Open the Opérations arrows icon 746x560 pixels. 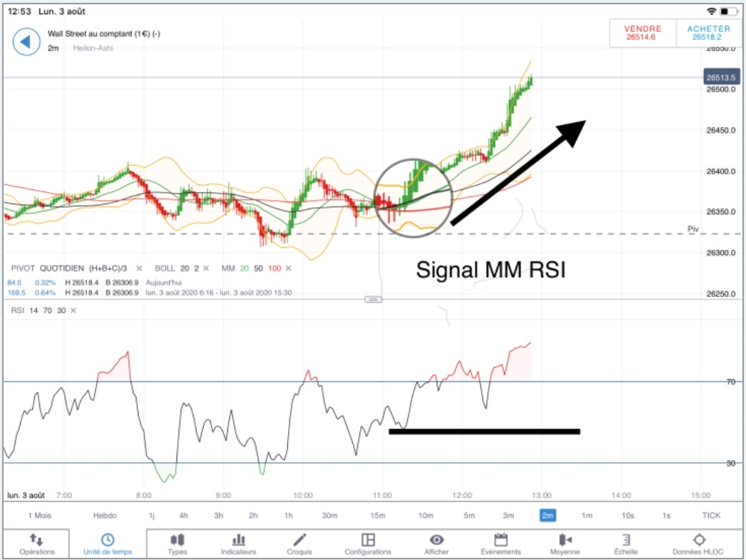(x=36, y=539)
